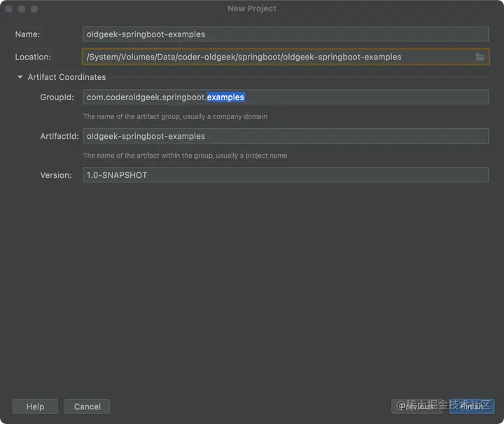Select the ArtifactId: label
The width and height of the screenshot is (504, 424).
point(59,136)
